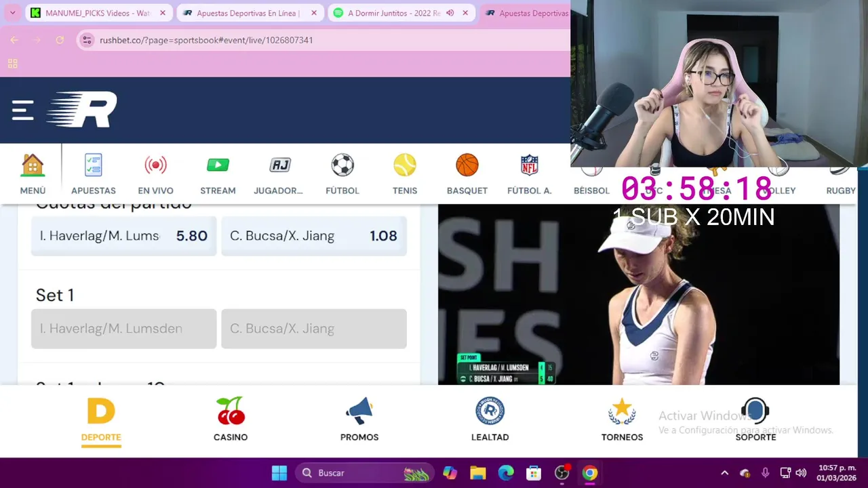
Task: Open TORNEOS star icon
Action: [x=622, y=420]
